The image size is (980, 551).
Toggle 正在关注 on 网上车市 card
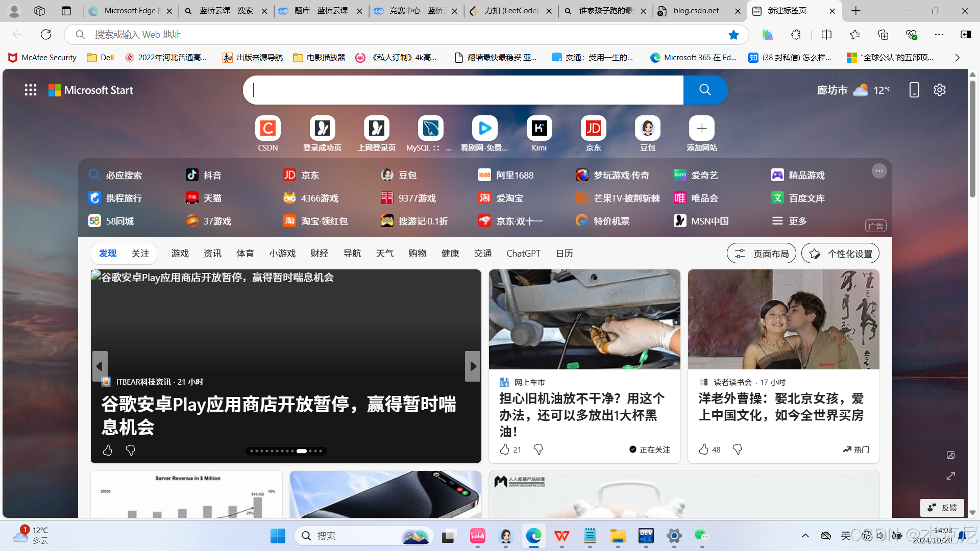click(x=649, y=449)
